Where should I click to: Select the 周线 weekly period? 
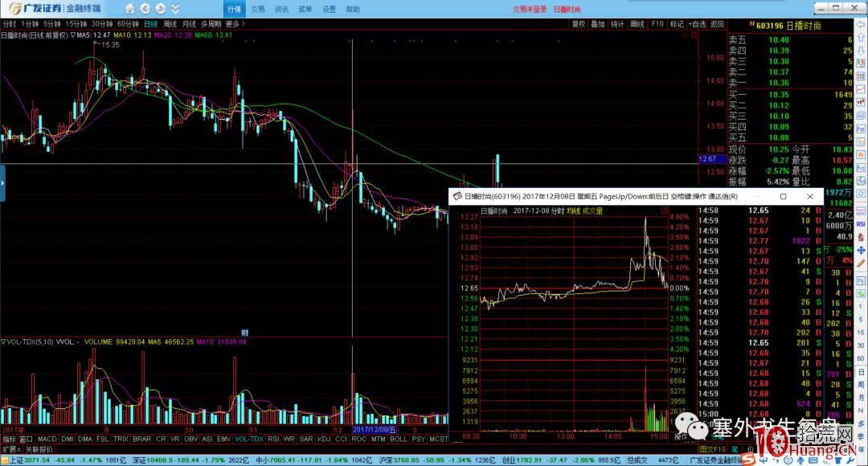[170, 24]
